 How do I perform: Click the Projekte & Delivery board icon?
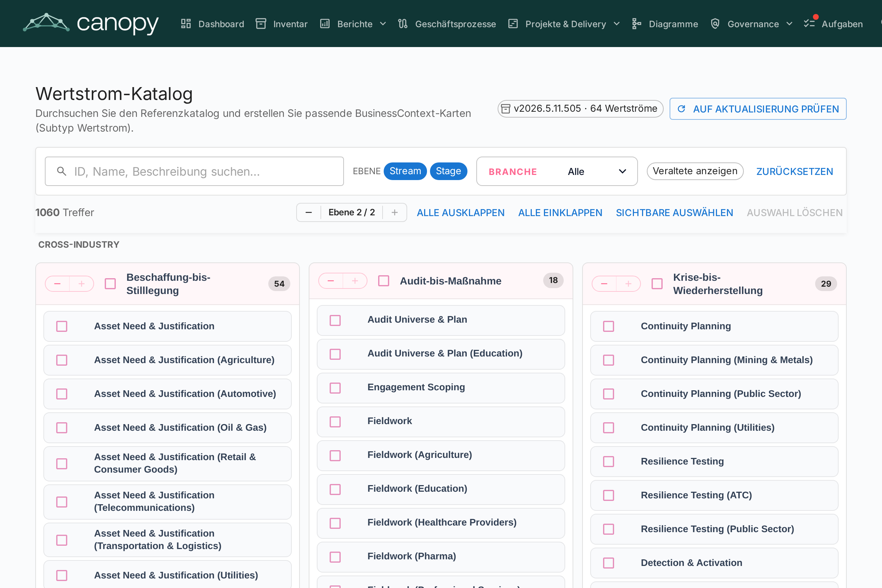coord(513,24)
